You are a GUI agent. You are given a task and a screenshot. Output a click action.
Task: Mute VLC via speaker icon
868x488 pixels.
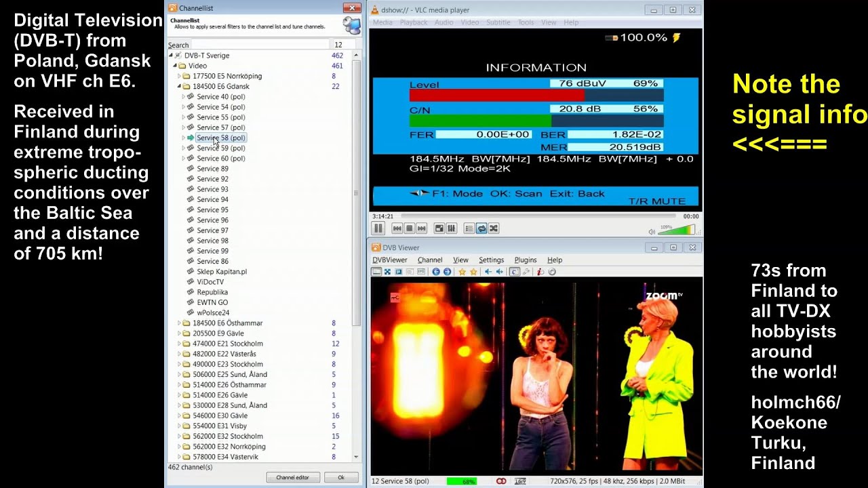click(x=652, y=231)
